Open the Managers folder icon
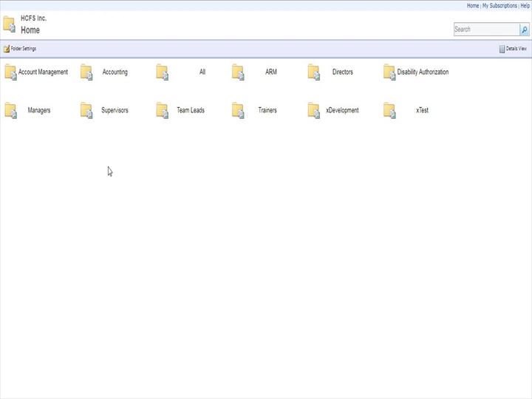The image size is (532, 399). coord(10,111)
